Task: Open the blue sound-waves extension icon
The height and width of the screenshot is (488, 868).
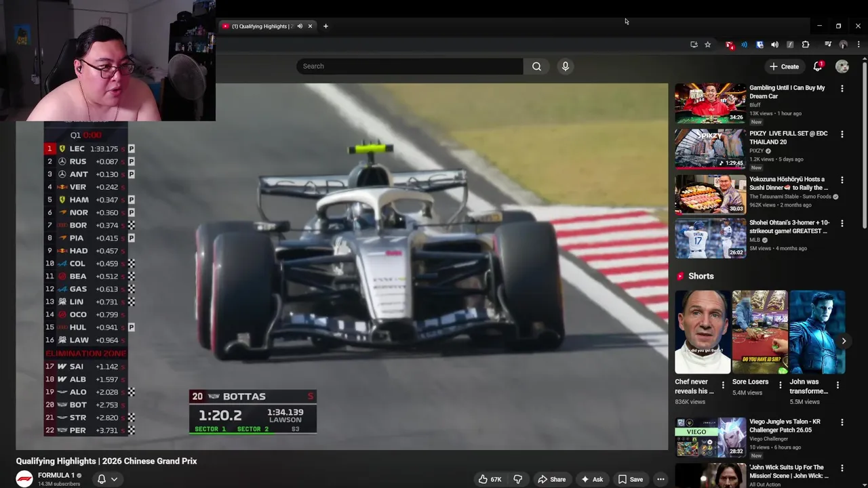Action: click(744, 45)
